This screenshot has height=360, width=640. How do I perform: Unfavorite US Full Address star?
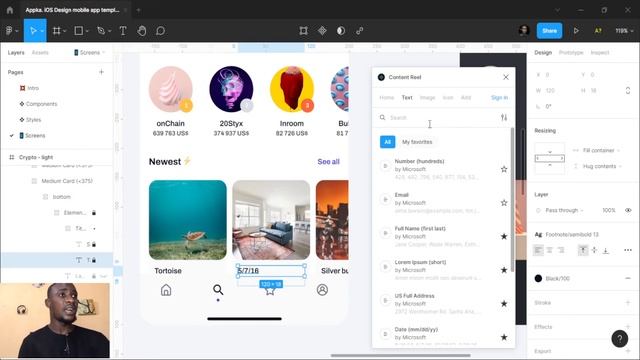[x=504, y=304]
